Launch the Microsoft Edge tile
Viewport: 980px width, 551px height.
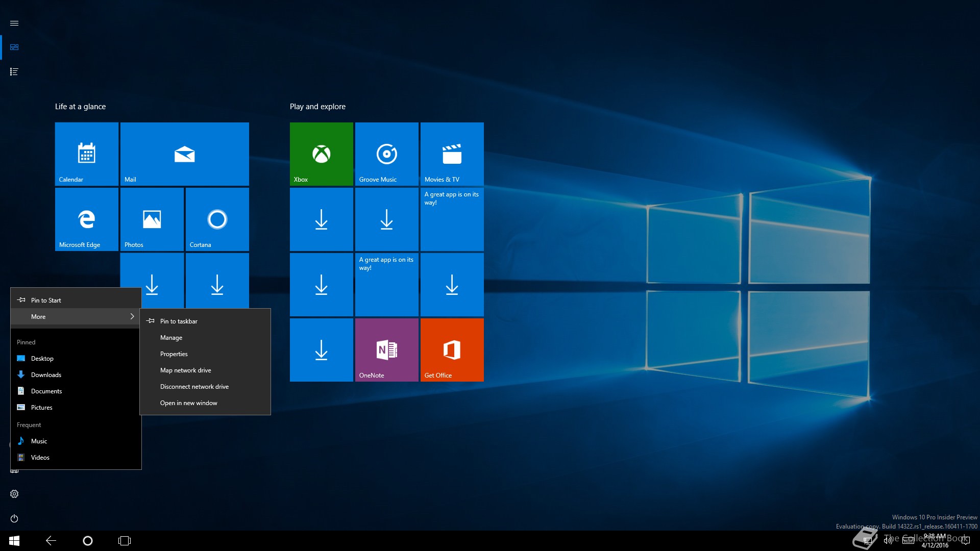tap(87, 219)
